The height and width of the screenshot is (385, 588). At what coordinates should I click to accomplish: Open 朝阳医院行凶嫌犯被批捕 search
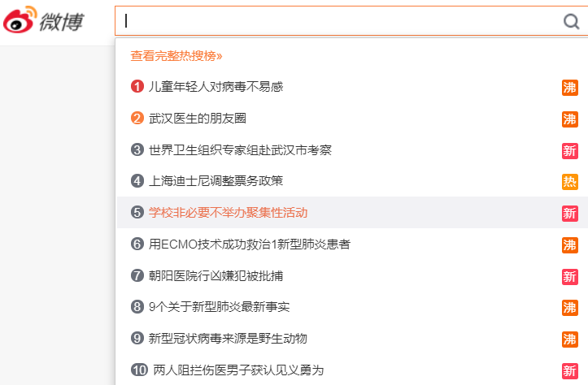[216, 276]
